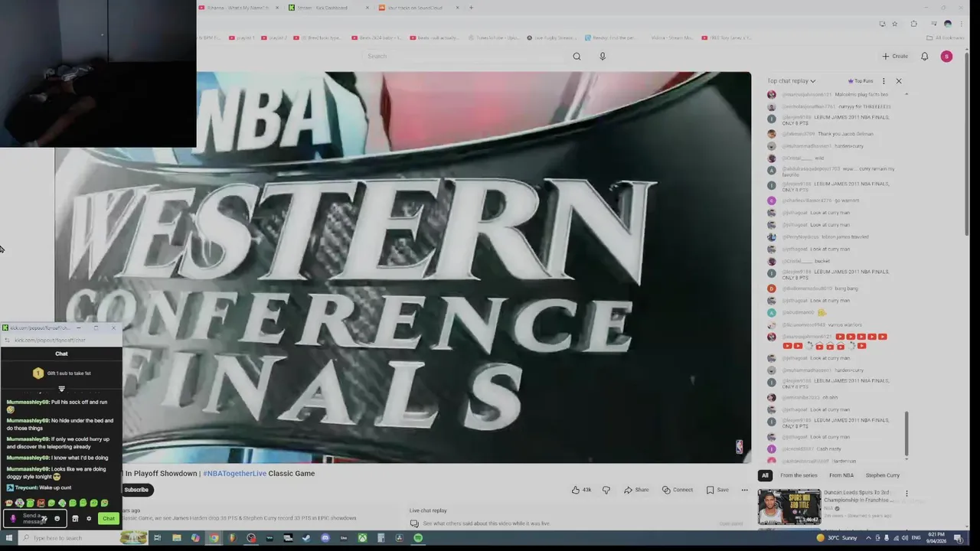
Task: Open the Duncan Leads Spurs video thumbnail
Action: pos(789,507)
